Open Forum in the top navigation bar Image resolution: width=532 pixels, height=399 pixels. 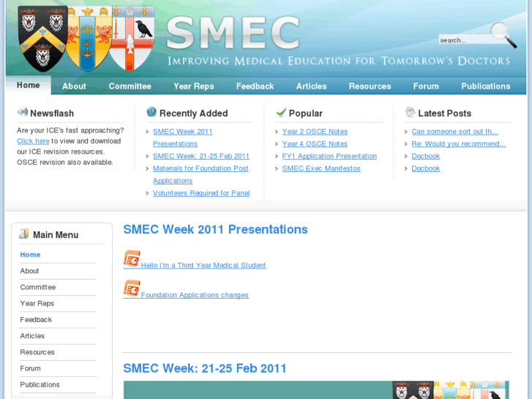[426, 86]
